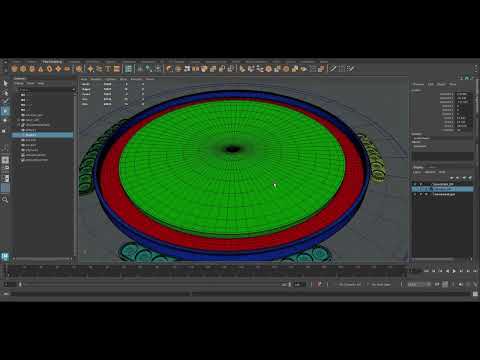
Task: Activate the Rotate tool in the toolbox
Action: tap(5, 120)
